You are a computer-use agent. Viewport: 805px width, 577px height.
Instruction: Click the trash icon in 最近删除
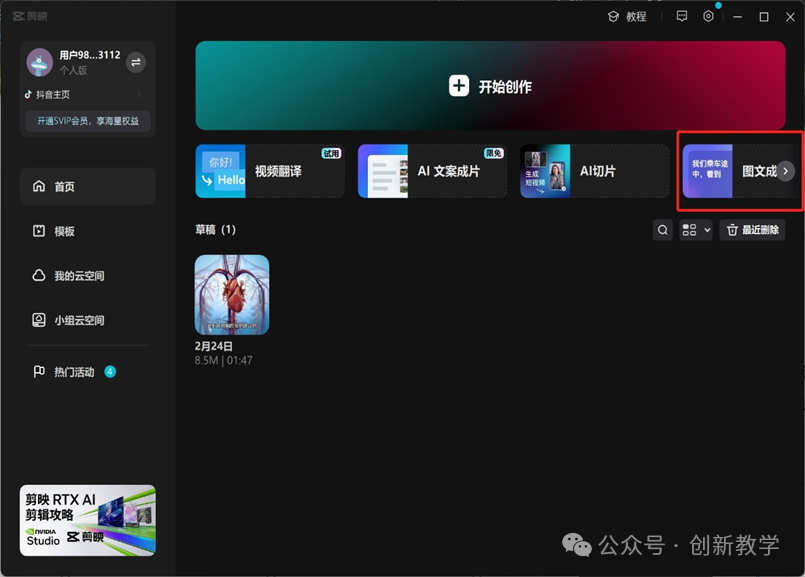click(x=733, y=230)
